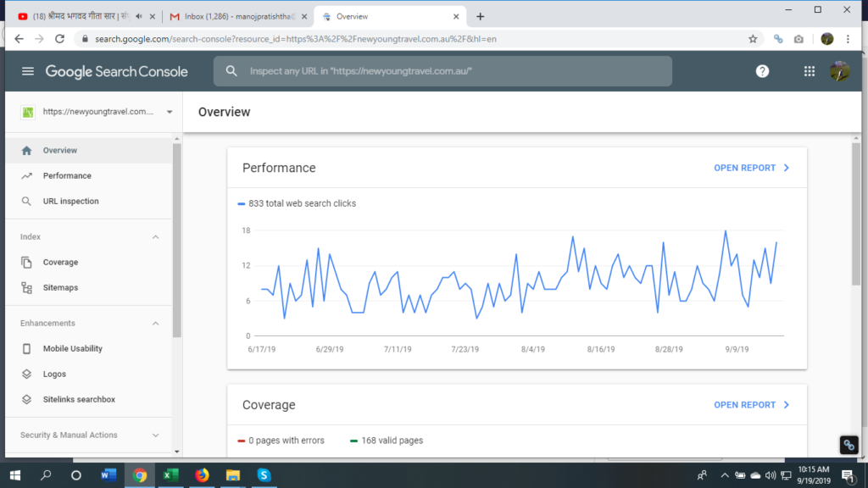Click the Inspect any URL search field
This screenshot has height=488, width=868.
(x=449, y=71)
